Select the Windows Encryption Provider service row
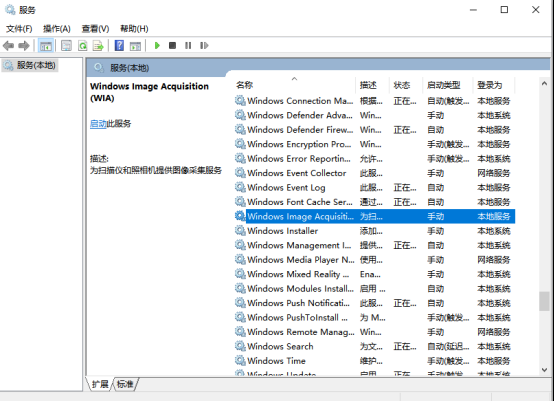This screenshot has width=554, height=401. coord(375,144)
